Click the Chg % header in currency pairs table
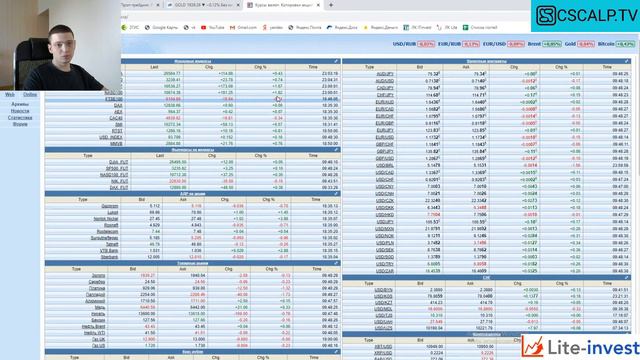The image size is (640, 360). [561, 67]
